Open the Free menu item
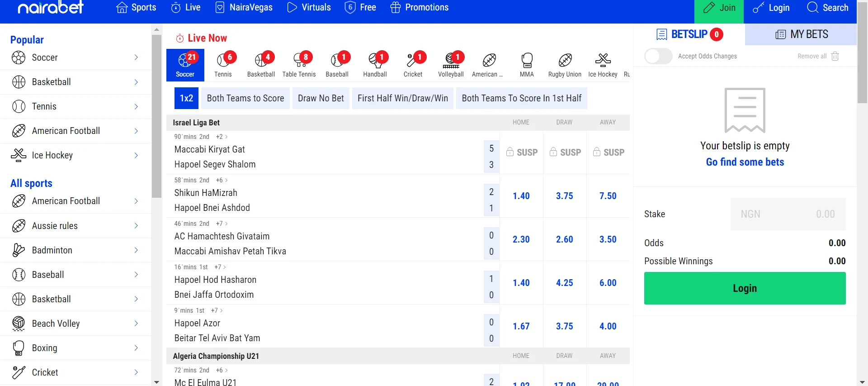The image size is (868, 386). point(360,8)
